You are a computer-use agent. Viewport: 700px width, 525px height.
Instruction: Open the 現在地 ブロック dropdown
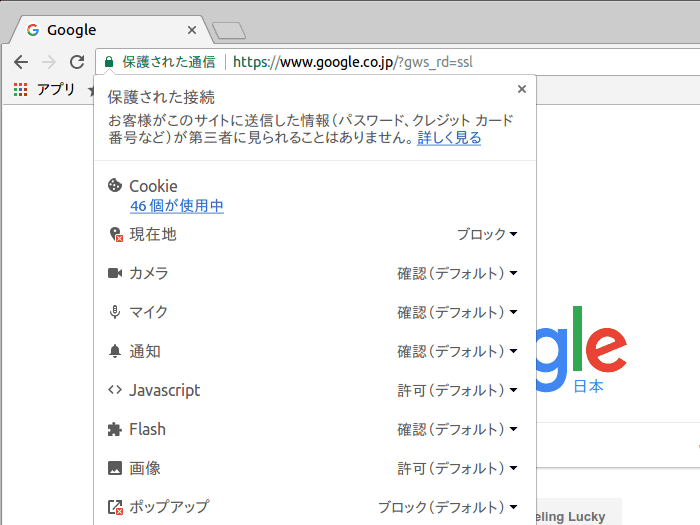tap(487, 234)
